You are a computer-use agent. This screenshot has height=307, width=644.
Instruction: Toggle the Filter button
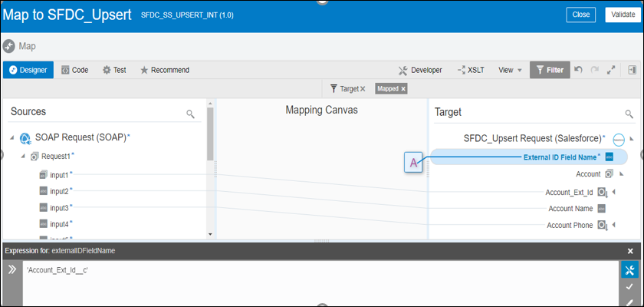tap(550, 70)
